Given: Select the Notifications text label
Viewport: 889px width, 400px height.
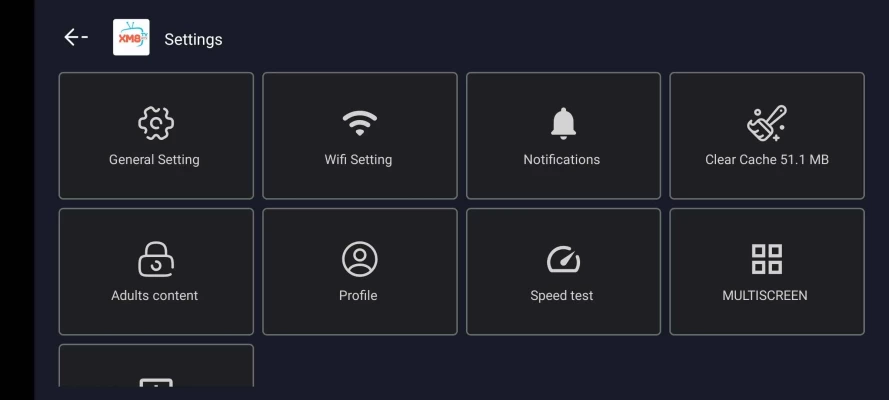Looking at the screenshot, I should click(x=562, y=160).
